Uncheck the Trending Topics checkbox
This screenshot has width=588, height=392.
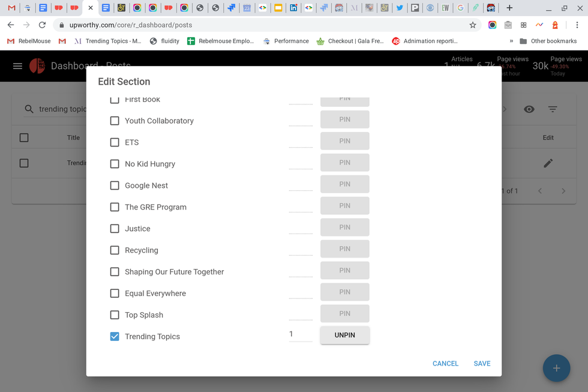point(115,337)
